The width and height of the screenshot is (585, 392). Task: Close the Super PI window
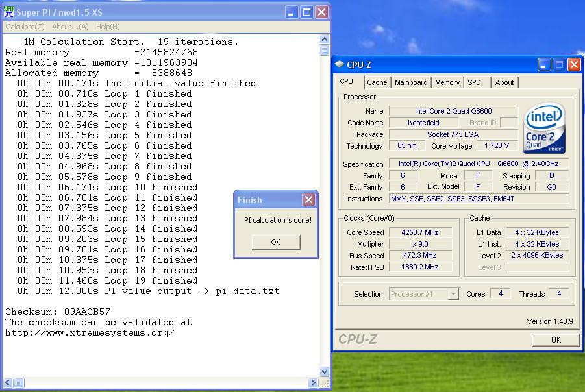[x=321, y=12]
